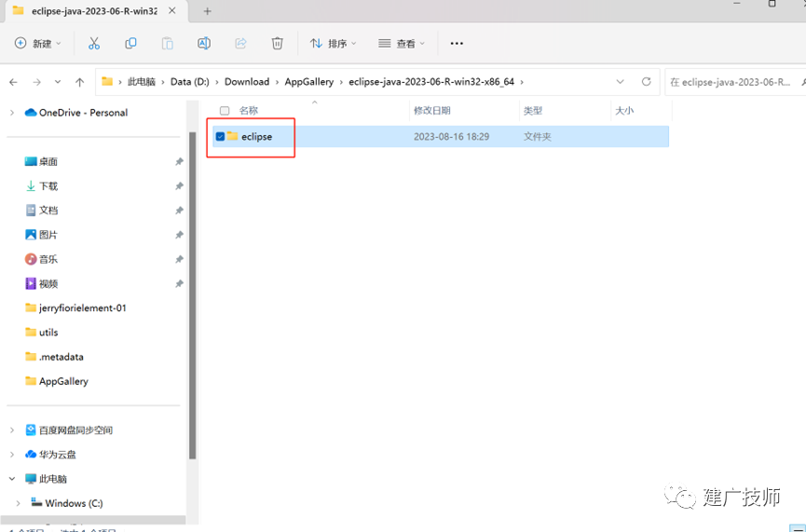The height and width of the screenshot is (532, 806).
Task: Go up one folder level arrow
Action: (x=80, y=82)
